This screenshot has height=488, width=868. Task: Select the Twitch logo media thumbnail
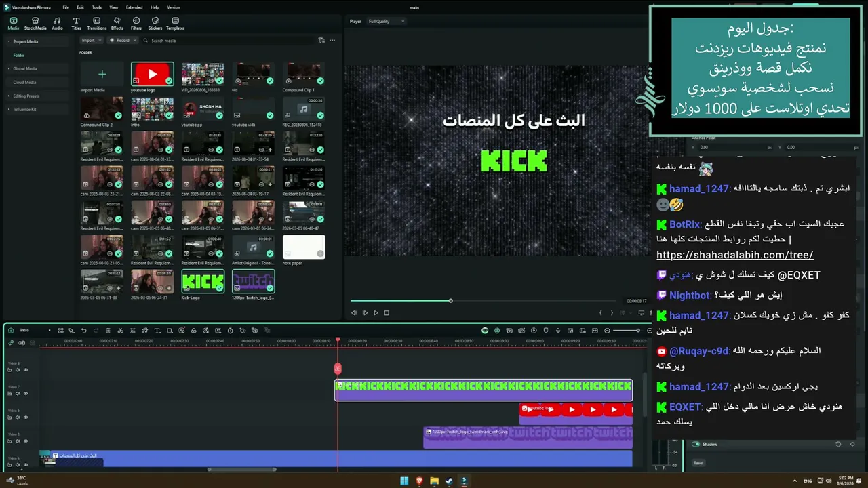click(x=253, y=281)
